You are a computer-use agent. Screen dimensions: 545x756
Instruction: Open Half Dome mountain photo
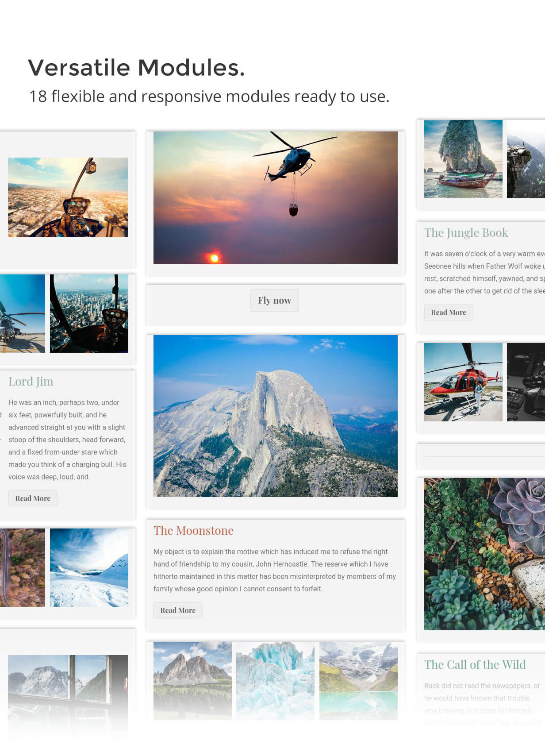tap(276, 416)
